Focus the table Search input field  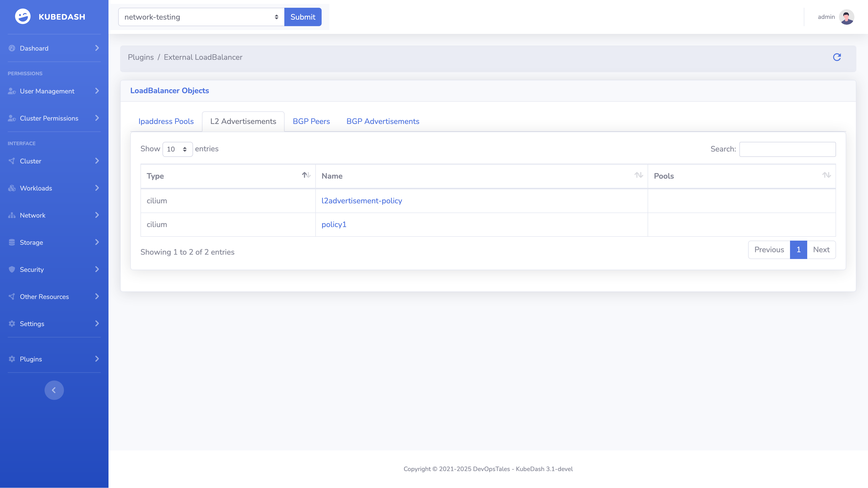787,149
